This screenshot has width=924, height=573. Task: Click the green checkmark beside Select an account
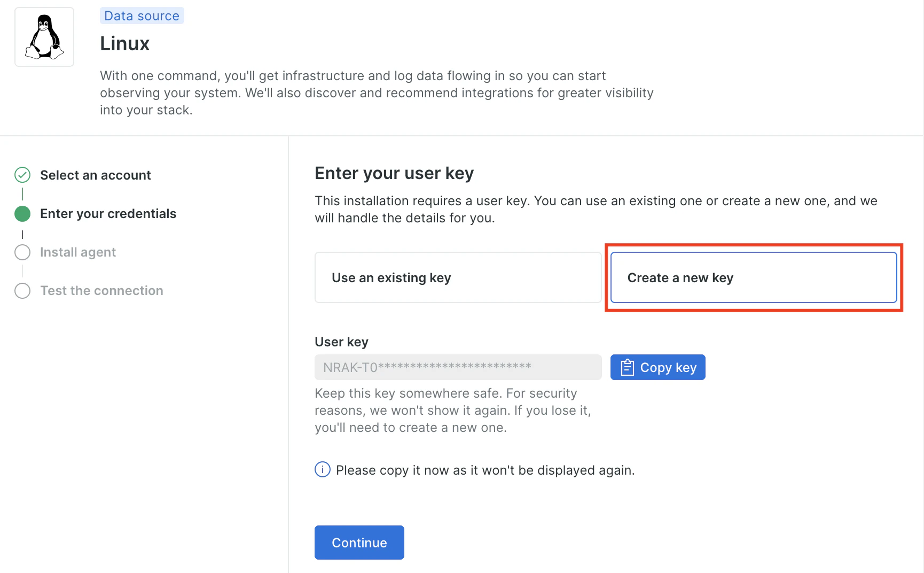click(22, 175)
